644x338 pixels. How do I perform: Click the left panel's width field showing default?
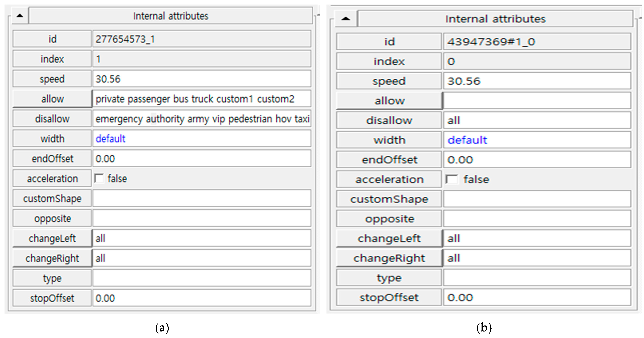click(x=202, y=139)
